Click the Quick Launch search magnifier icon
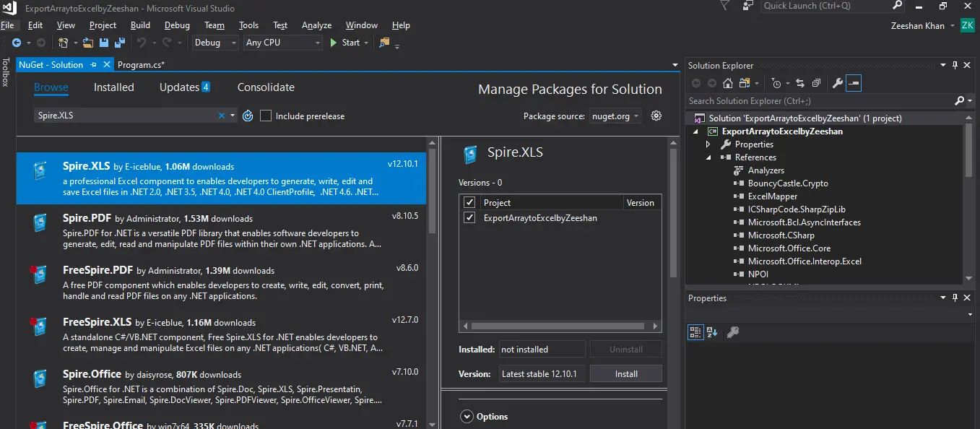 pos(897,6)
